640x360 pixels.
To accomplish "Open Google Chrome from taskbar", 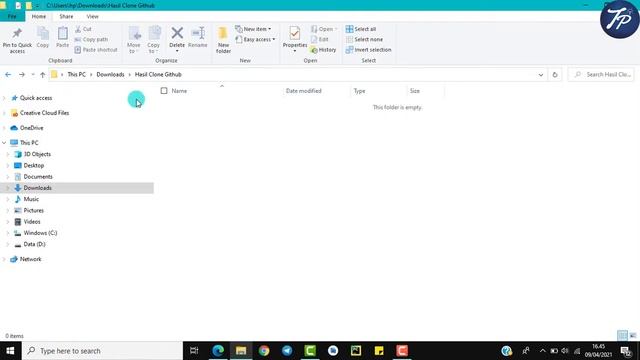I will coord(264,351).
